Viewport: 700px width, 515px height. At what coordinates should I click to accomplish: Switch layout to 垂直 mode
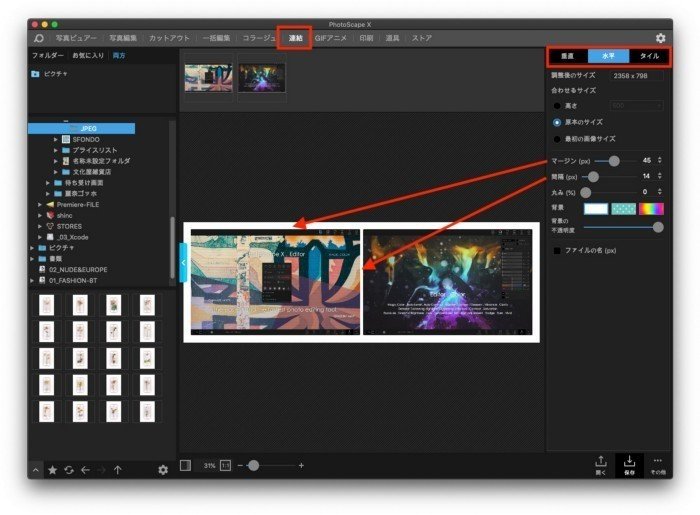pos(568,56)
